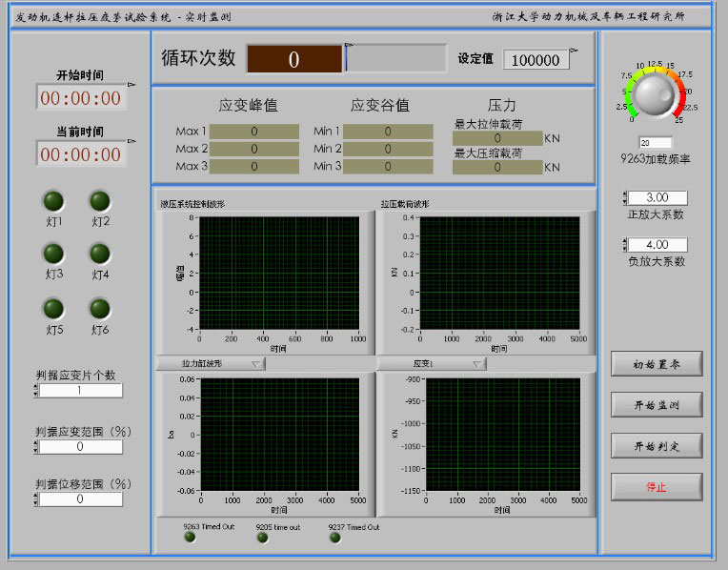Click the 最大拉伸载荷 value field
This screenshot has height=570, width=728.
497,138
